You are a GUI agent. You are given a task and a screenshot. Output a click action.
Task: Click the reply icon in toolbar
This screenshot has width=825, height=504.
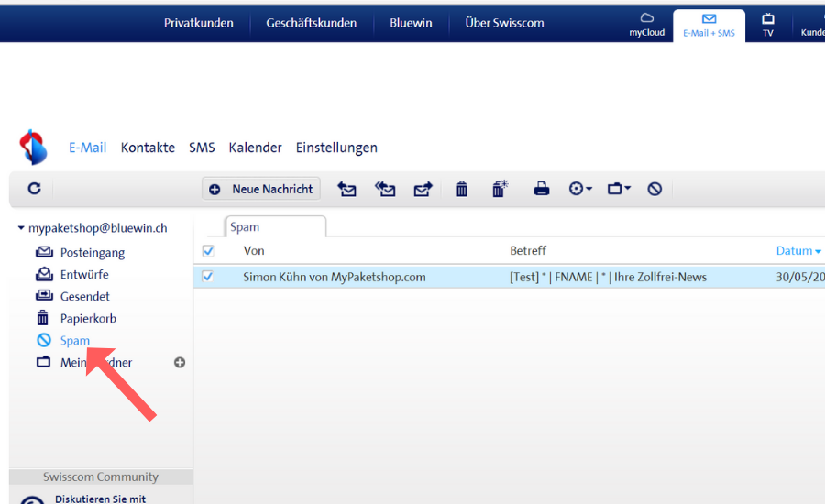[x=346, y=189]
